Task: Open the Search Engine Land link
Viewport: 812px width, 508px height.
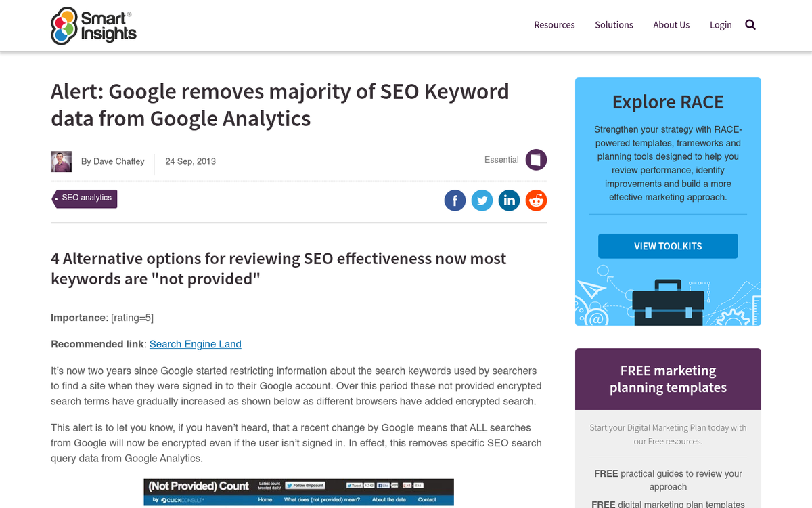Action: click(x=195, y=344)
